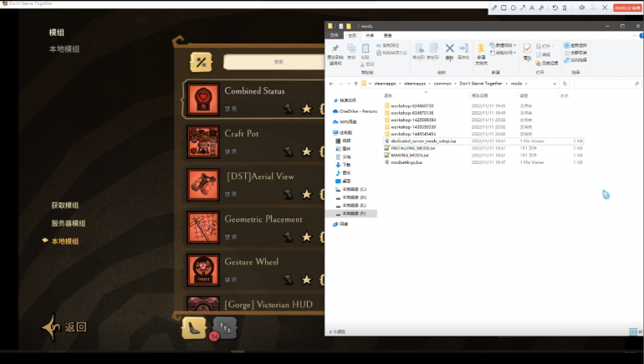Favorite the Gesture Wheel star

(306, 279)
